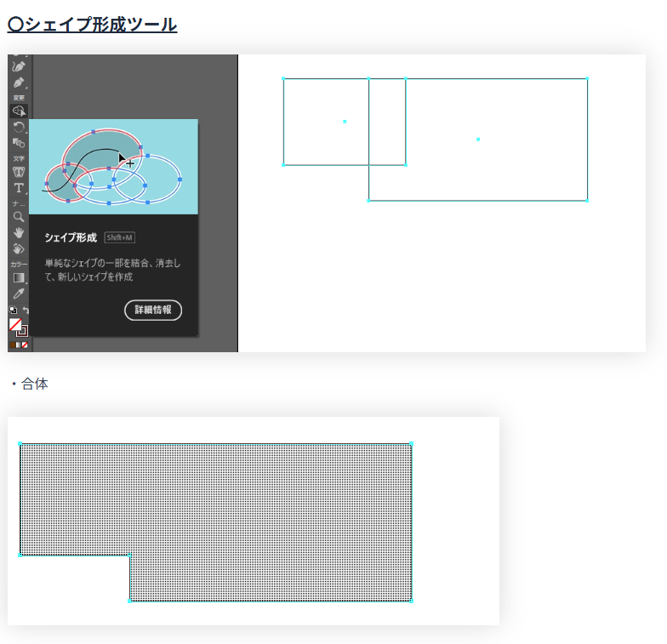Click the Fill color box
The height and width of the screenshot is (644, 667).
point(14,324)
